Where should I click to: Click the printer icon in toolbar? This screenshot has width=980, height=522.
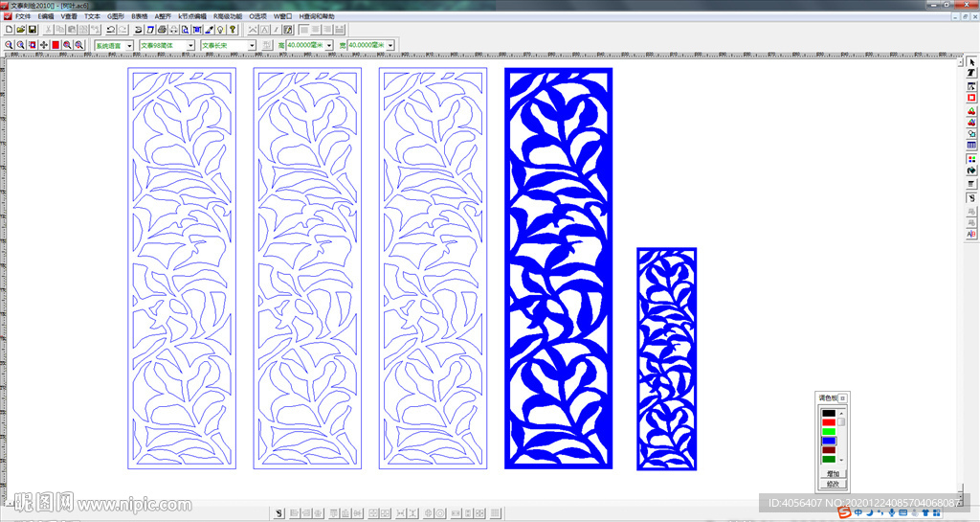pos(162,30)
